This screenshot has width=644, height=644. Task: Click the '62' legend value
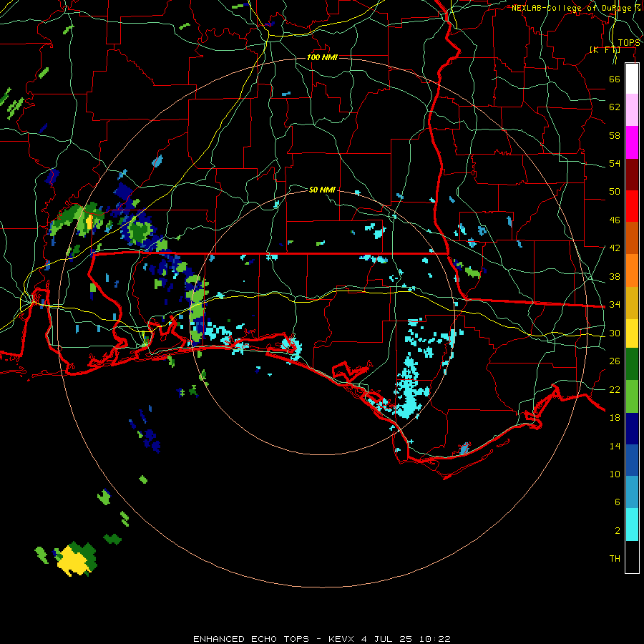point(615,107)
